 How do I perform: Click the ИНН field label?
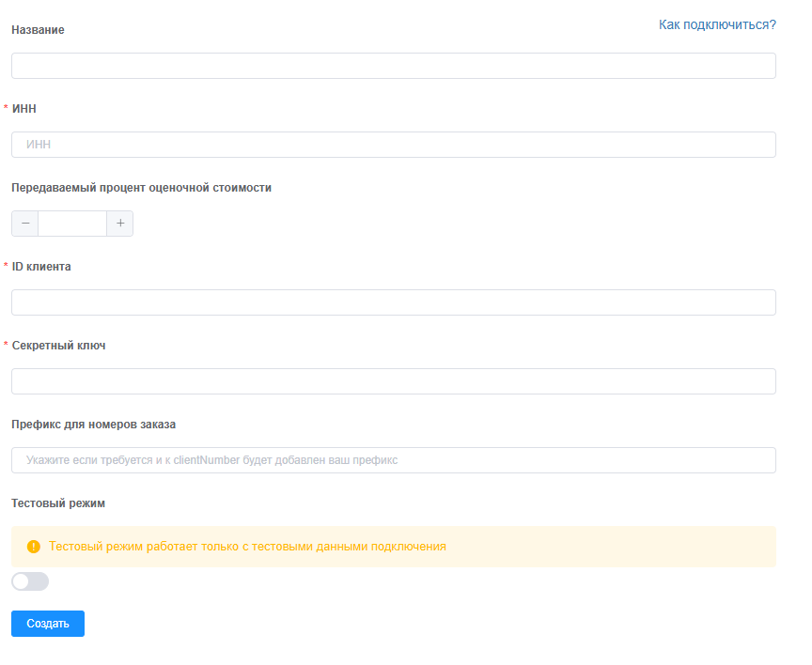24,109
